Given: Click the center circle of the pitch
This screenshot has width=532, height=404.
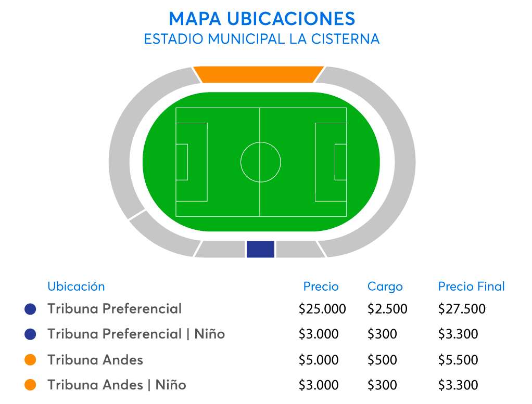Looking at the screenshot, I should [x=261, y=162].
